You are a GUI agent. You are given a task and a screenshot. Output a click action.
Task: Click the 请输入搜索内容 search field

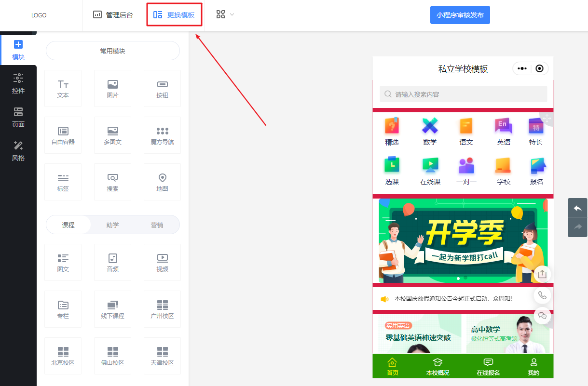pos(463,94)
